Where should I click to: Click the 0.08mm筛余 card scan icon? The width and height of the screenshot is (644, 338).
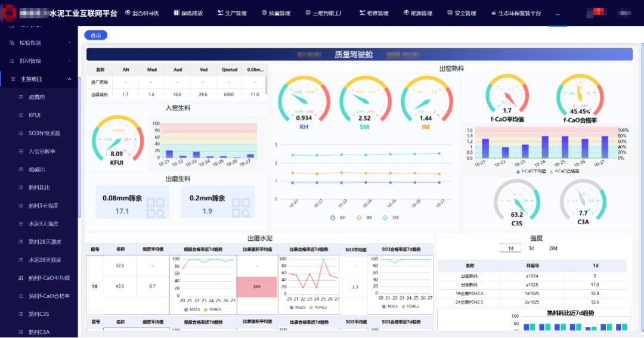155,207
